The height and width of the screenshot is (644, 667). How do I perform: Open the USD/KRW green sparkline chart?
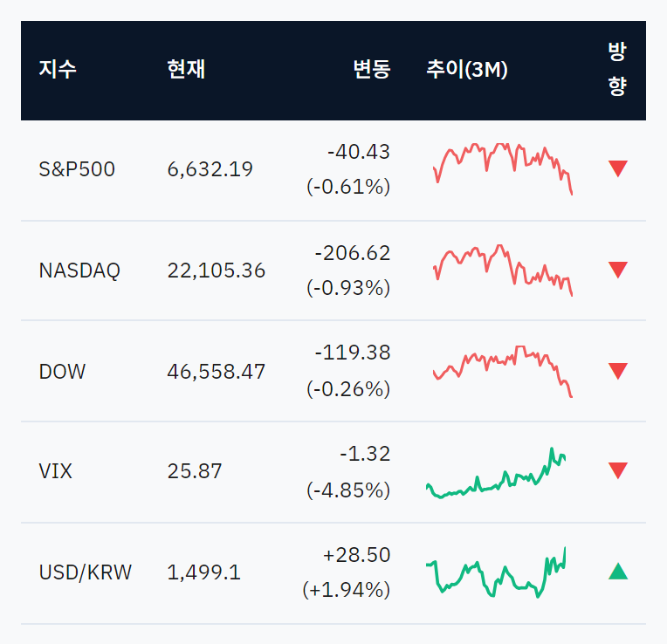coord(496,572)
